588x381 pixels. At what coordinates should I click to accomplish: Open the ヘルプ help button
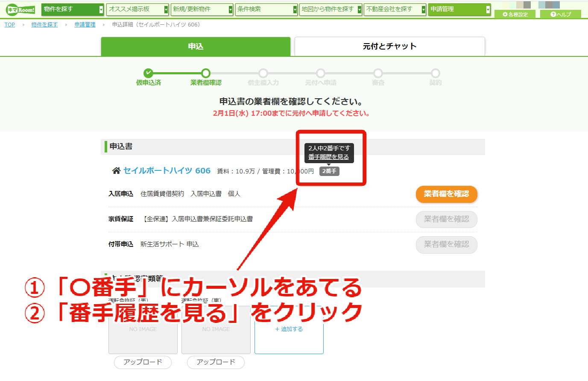(561, 14)
